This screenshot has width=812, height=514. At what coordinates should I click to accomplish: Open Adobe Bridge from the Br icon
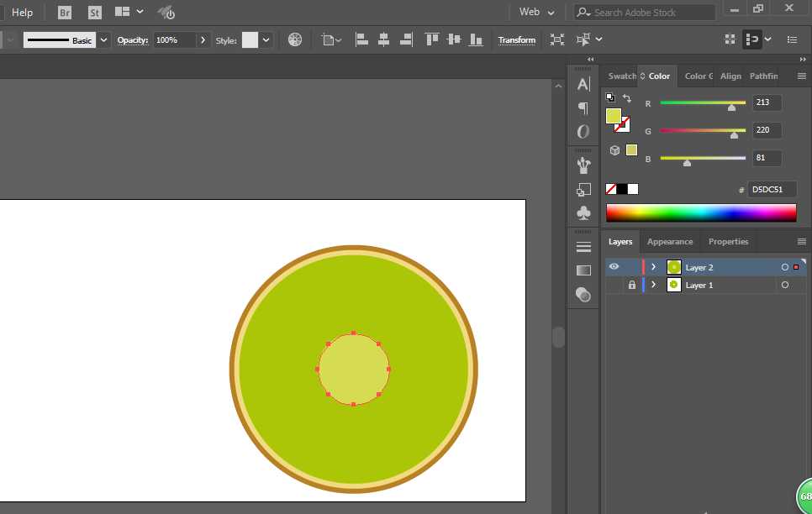(65, 13)
